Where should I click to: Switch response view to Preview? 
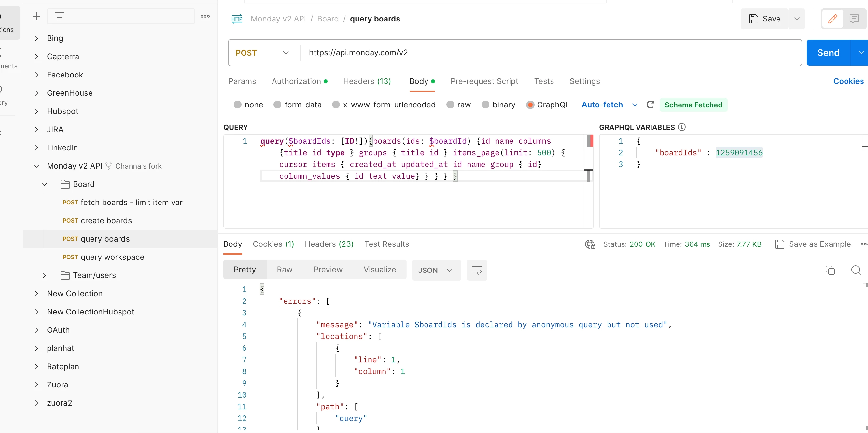(x=328, y=270)
